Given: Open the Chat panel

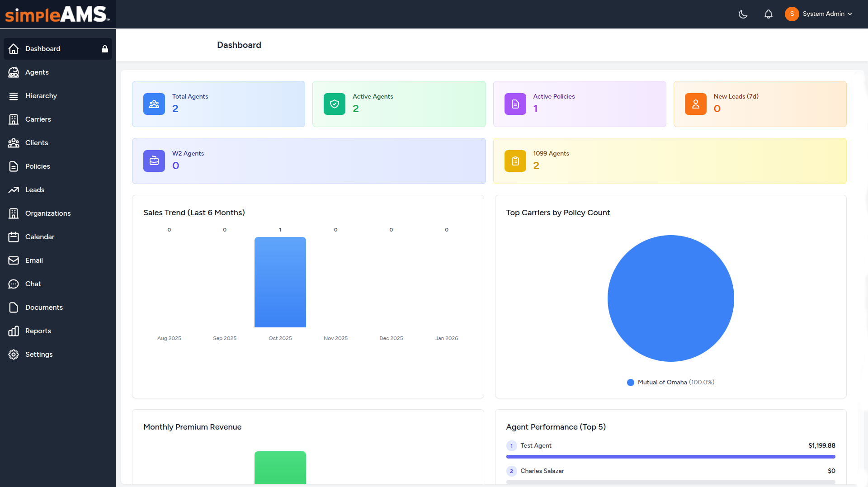Looking at the screenshot, I should [33, 284].
